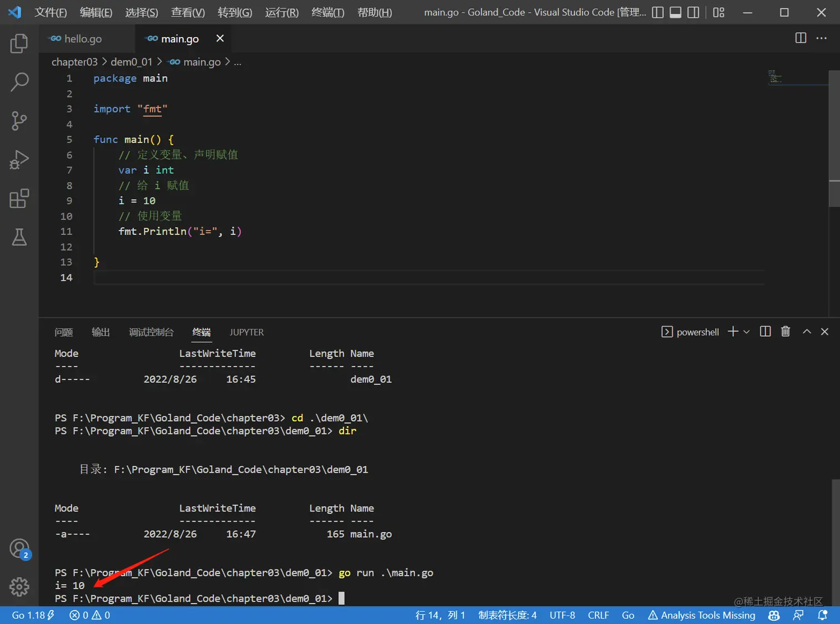Screen dimensions: 840x624
Task: Toggle bottom panel layout button
Action: click(x=676, y=12)
